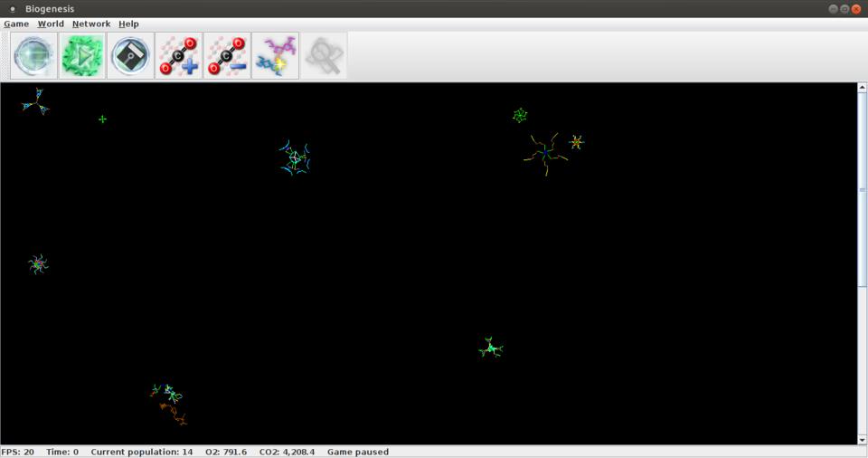Open the Game menu
The image size is (868, 458).
16,24
